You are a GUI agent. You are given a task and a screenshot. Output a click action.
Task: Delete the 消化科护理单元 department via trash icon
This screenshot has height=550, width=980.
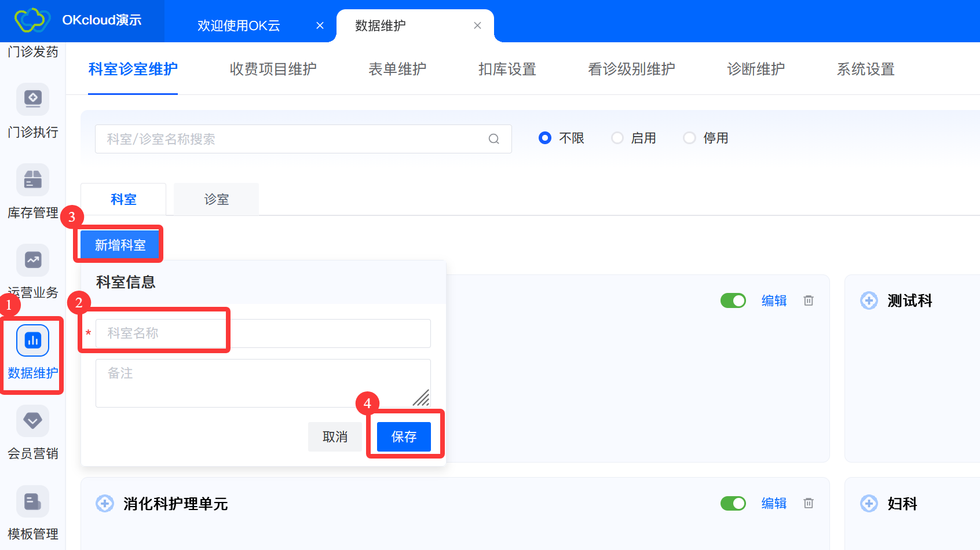pyautogui.click(x=809, y=504)
